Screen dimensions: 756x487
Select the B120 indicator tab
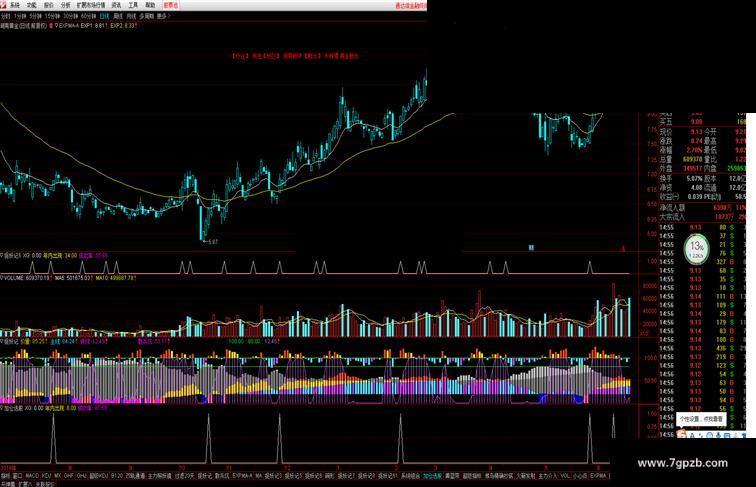[117, 476]
